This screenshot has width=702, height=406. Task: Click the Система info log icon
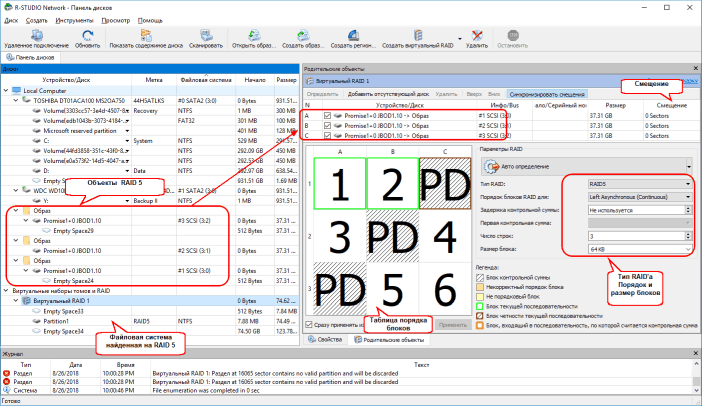coord(6,390)
